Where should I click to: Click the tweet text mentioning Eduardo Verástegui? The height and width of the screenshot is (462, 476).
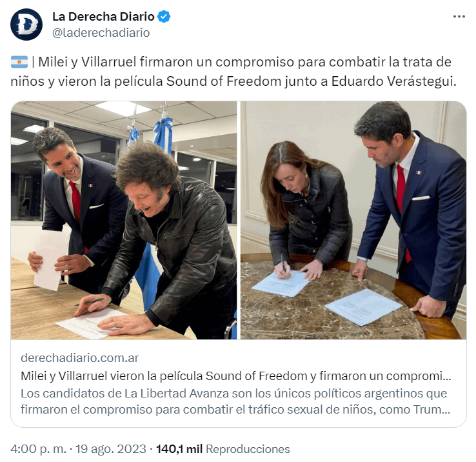(393, 81)
